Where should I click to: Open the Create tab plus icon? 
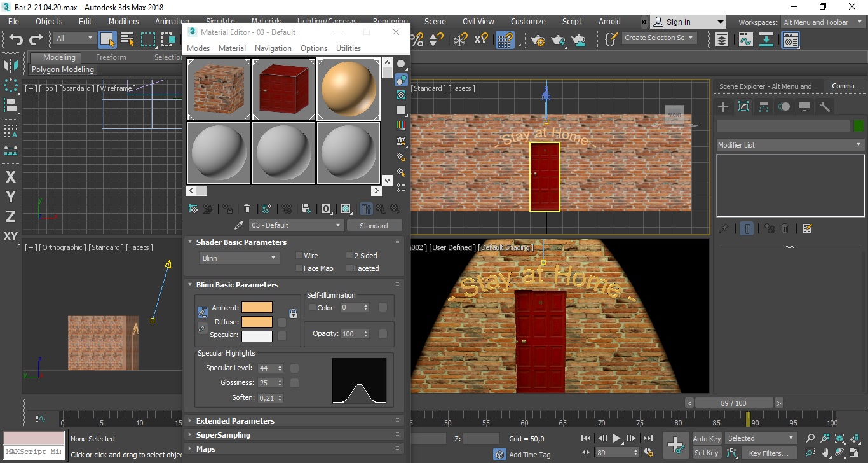723,107
